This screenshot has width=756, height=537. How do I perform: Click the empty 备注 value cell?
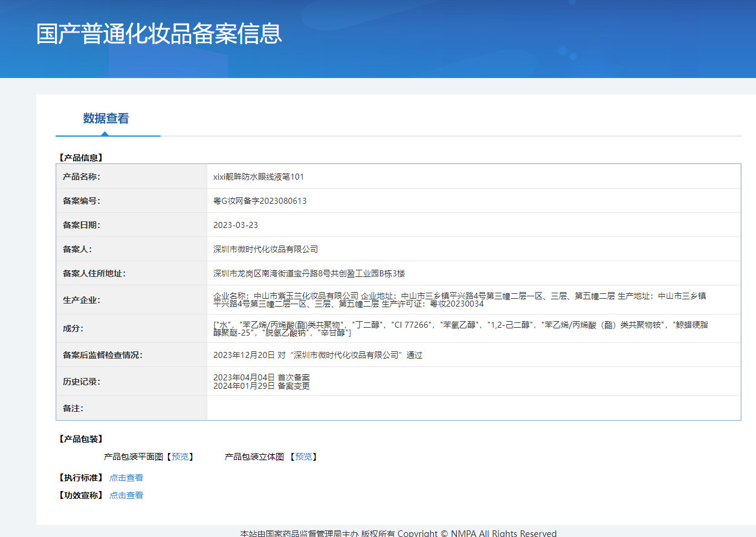[x=473, y=408]
